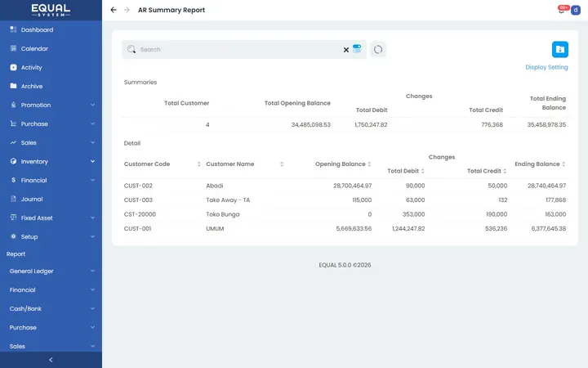Expand the Promotion menu chevron
Screen dimensions: 588x368
(92, 105)
